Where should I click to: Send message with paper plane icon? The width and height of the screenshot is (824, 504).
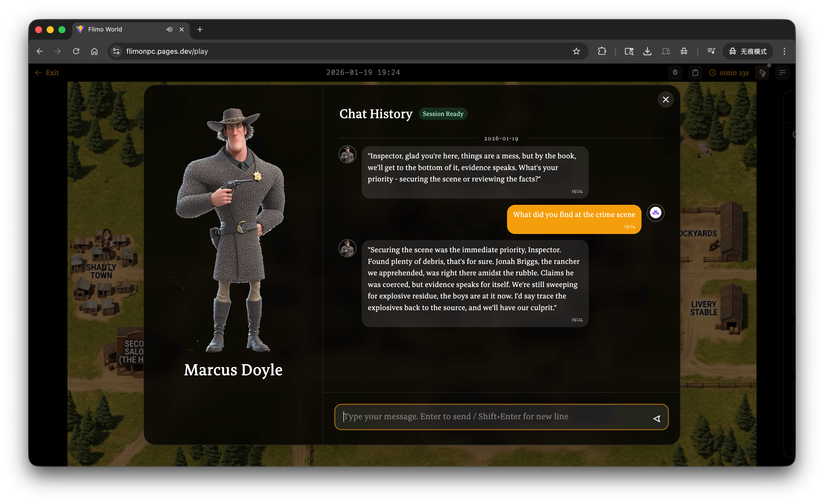(657, 418)
